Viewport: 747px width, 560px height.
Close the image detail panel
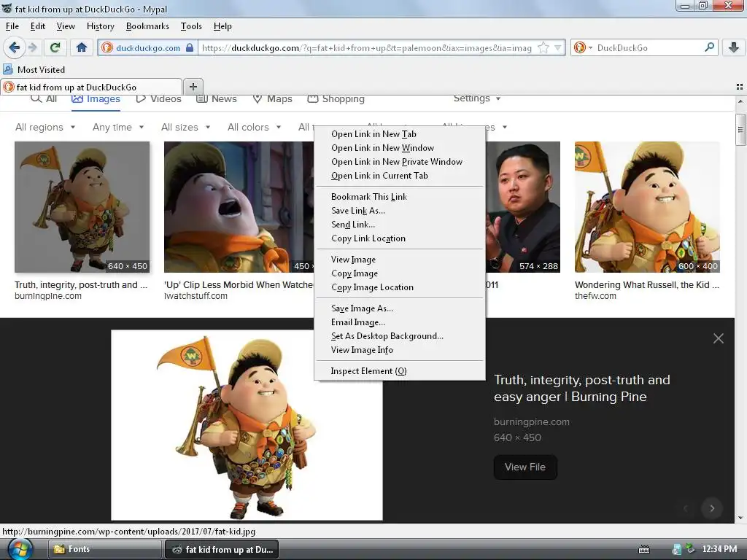719,338
